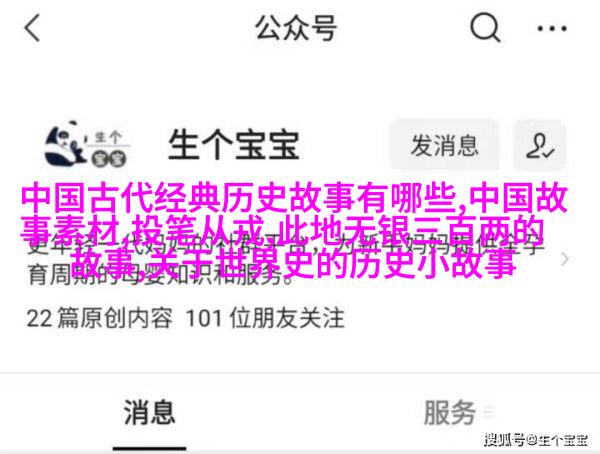This screenshot has height=454, width=600.
Task: Click the magenta headline 中国古代经典历史故事有哪些
Action: pos(239,198)
